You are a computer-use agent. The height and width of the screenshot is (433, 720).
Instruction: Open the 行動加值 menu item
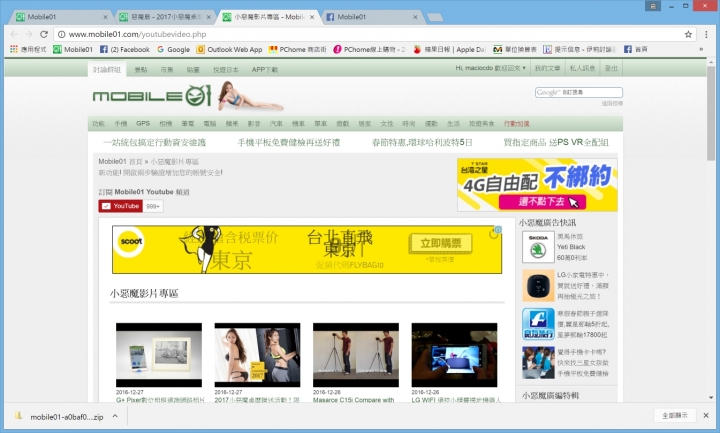point(517,124)
